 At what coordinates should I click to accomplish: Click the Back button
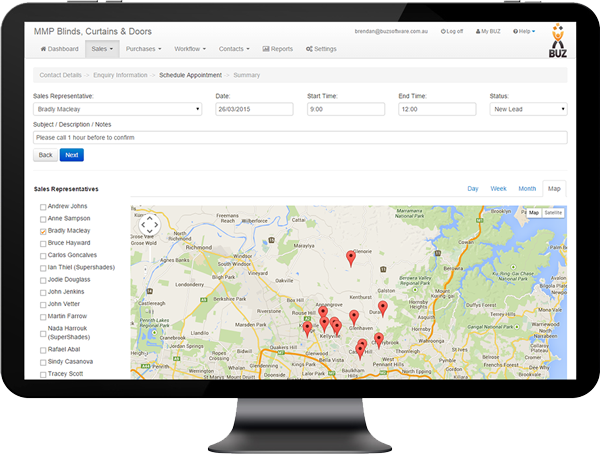(x=45, y=155)
